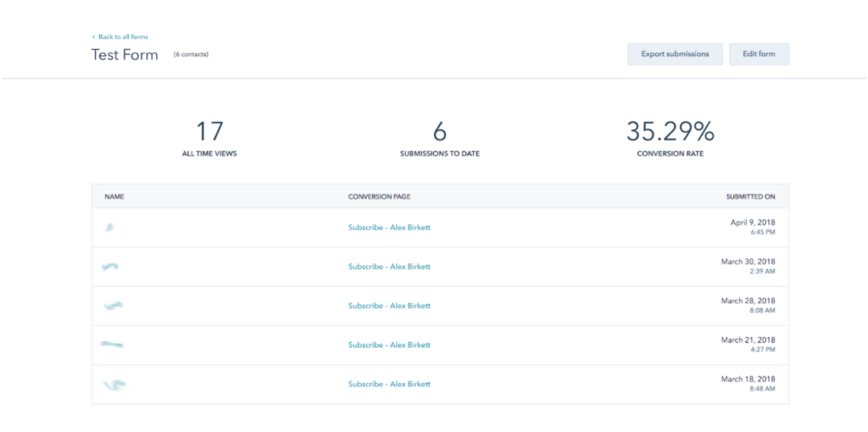Click the CONVERSION PAGE column header
Screen dimensions: 868x432
click(380, 197)
